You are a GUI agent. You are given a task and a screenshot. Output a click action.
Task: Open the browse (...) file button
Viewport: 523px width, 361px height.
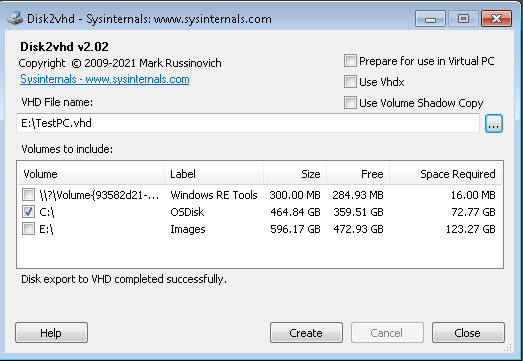point(494,124)
